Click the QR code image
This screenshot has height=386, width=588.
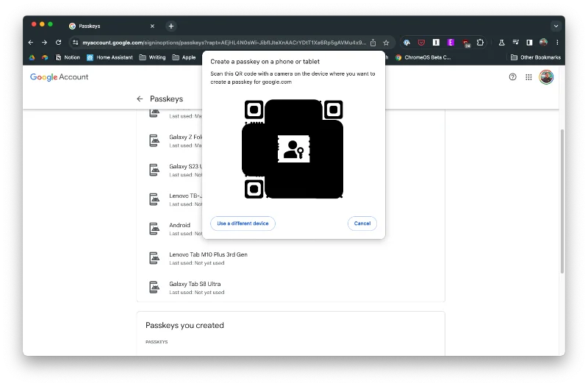(293, 149)
